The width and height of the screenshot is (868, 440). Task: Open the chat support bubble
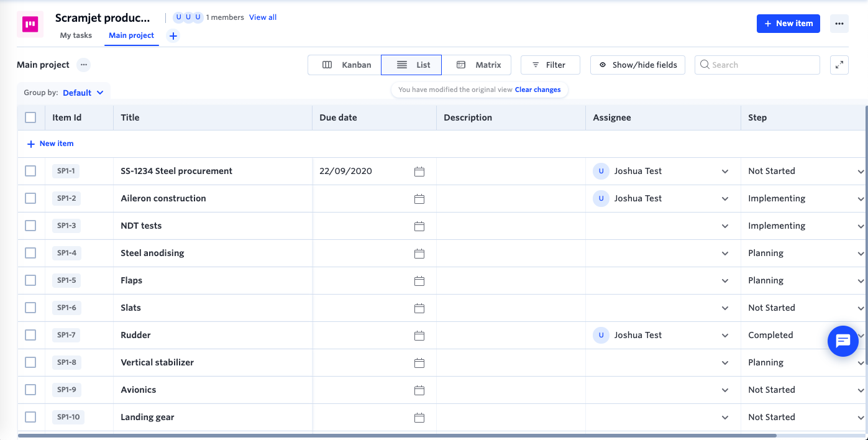pyautogui.click(x=843, y=341)
